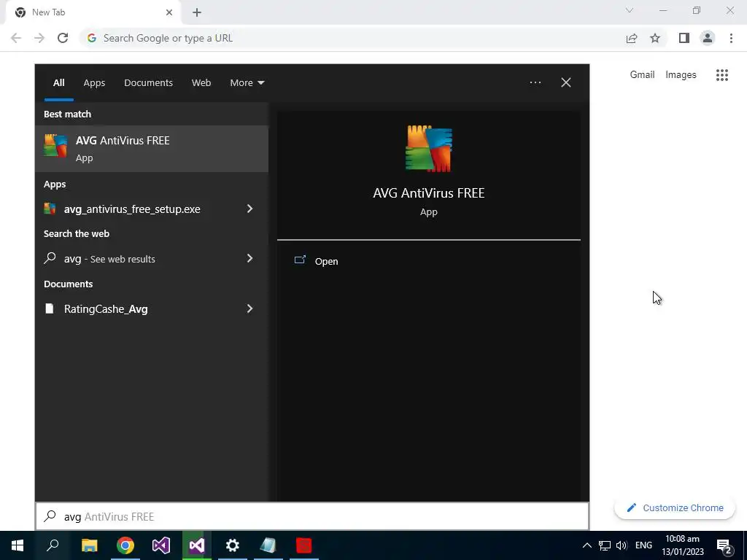Viewport: 747px width, 560px height.
Task: Switch to the Web search tab
Action: pos(201,83)
